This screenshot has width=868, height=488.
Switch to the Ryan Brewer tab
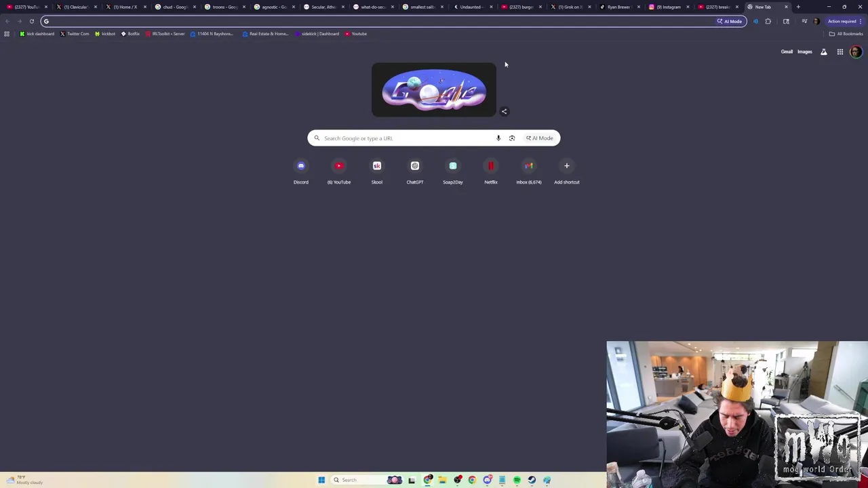[618, 7]
